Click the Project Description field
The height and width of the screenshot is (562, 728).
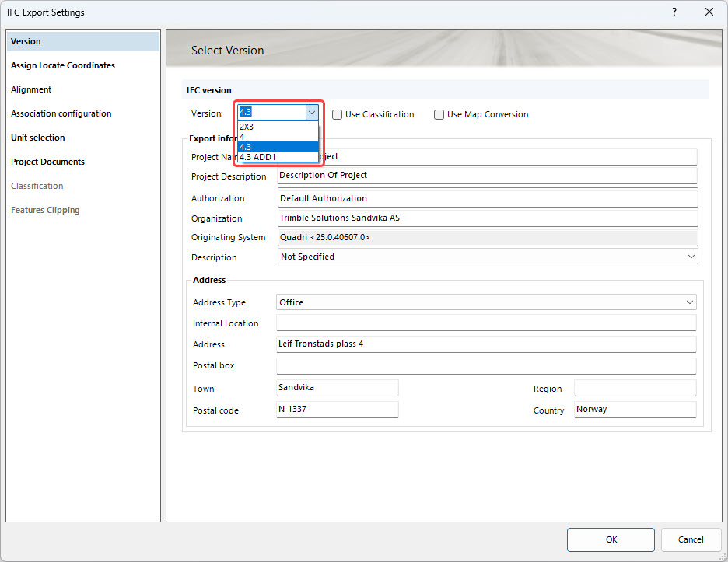pyautogui.click(x=488, y=176)
